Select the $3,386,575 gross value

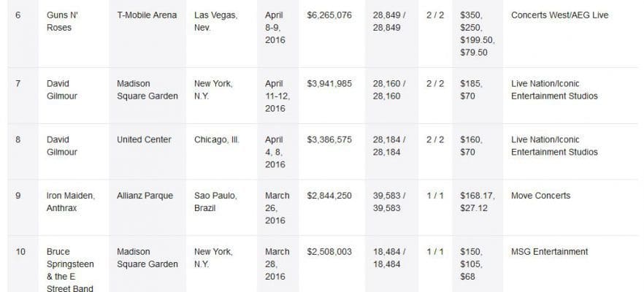329,139
